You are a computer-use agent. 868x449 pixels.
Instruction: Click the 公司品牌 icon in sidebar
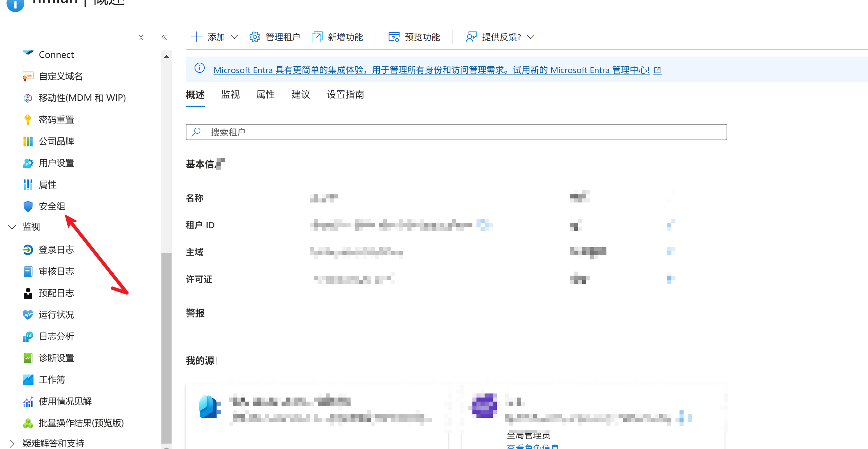click(28, 142)
